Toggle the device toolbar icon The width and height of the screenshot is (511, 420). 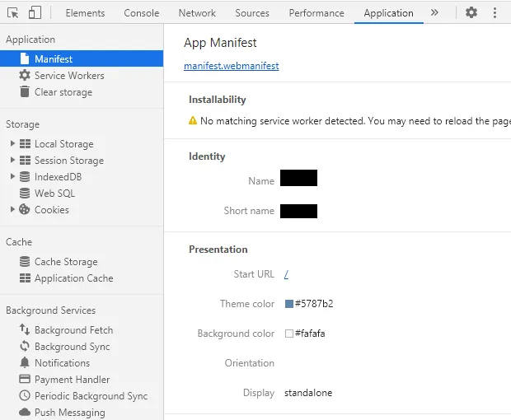(x=35, y=12)
